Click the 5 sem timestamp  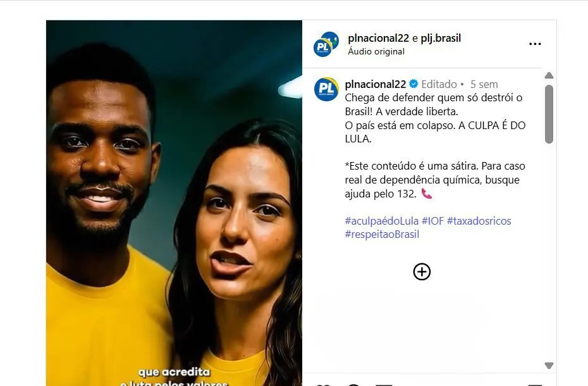(484, 84)
